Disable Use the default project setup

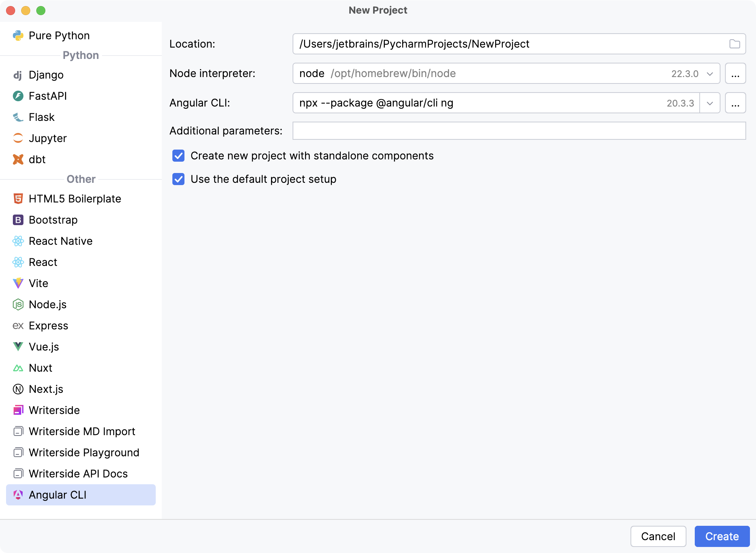(x=178, y=179)
